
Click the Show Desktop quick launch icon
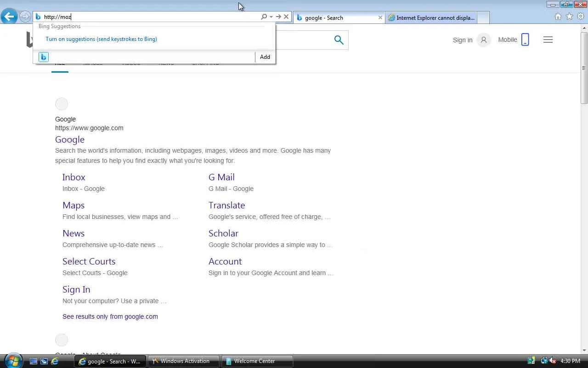tap(34, 361)
